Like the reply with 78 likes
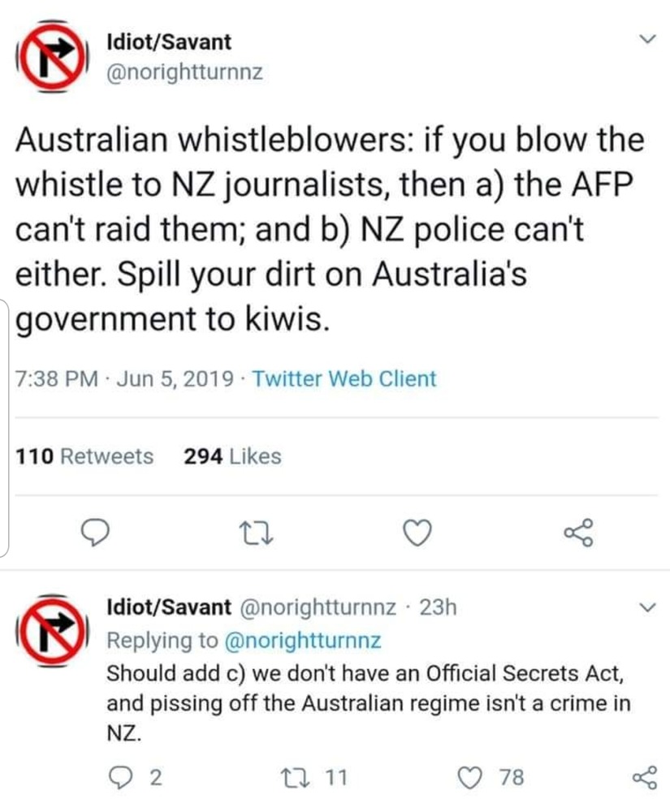670x812 pixels. (x=470, y=778)
